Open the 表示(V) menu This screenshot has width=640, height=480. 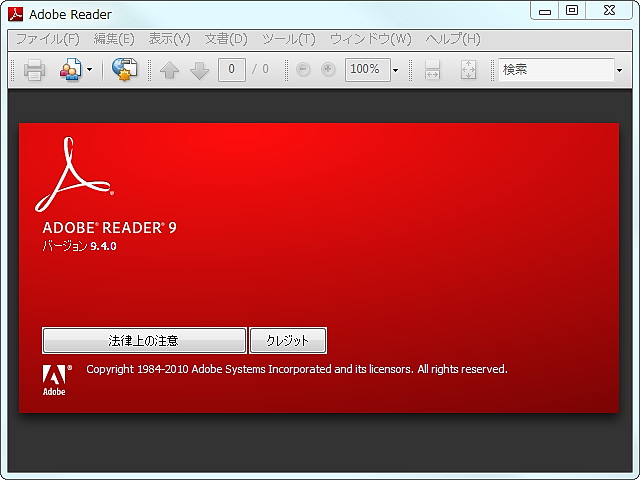click(x=169, y=39)
